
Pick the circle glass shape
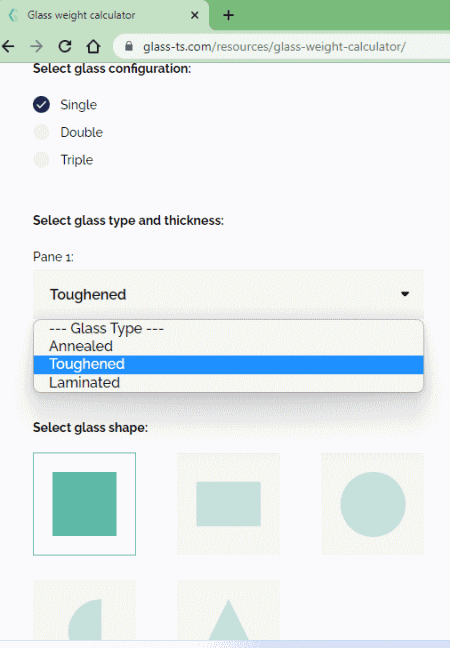pyautogui.click(x=373, y=504)
